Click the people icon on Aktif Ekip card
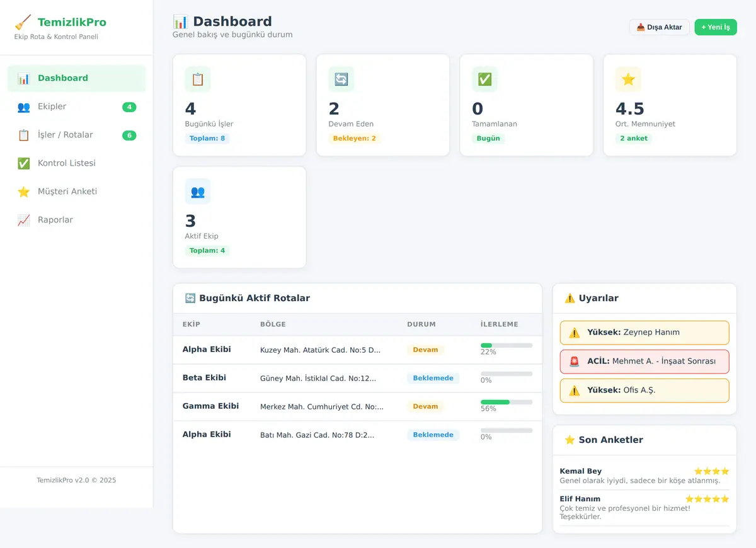Screen dimensions: 756x548 click(x=198, y=191)
